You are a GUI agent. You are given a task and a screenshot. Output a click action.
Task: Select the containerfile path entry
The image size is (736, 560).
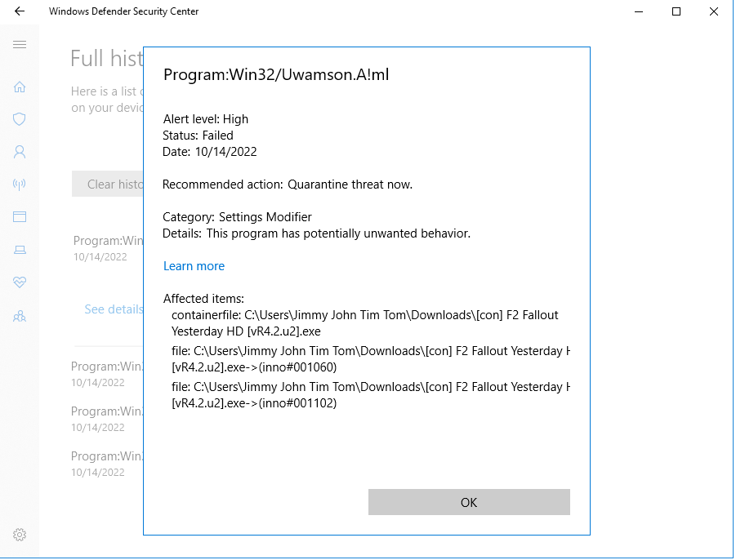pyautogui.click(x=364, y=323)
